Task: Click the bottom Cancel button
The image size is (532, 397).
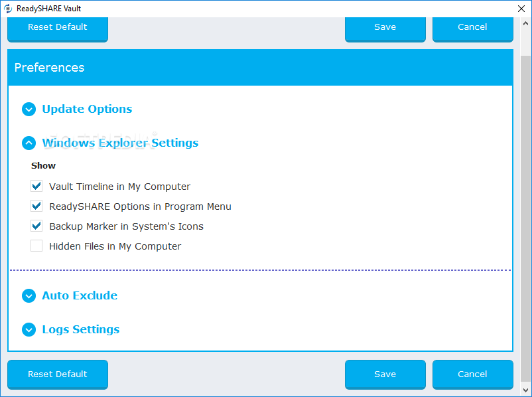Action: 472,374
